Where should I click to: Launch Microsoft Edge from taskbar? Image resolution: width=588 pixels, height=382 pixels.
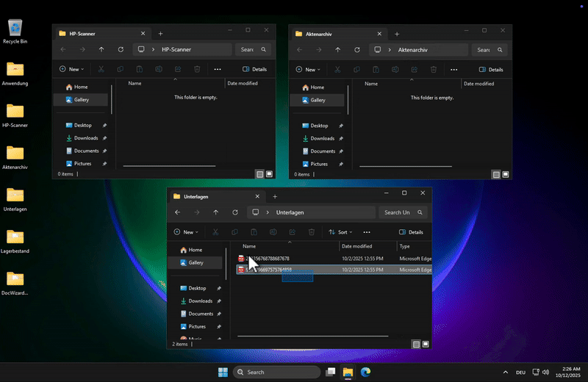pyautogui.click(x=365, y=372)
